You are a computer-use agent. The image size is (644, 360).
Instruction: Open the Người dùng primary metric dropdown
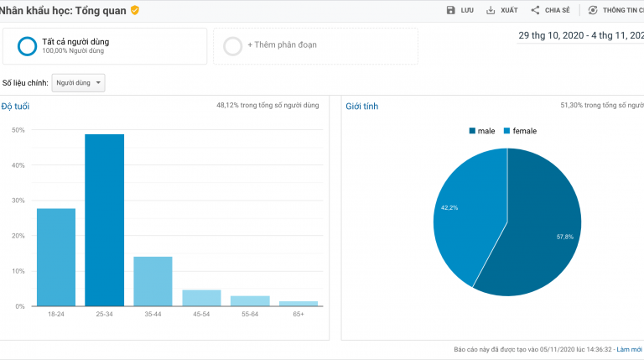pyautogui.click(x=78, y=82)
